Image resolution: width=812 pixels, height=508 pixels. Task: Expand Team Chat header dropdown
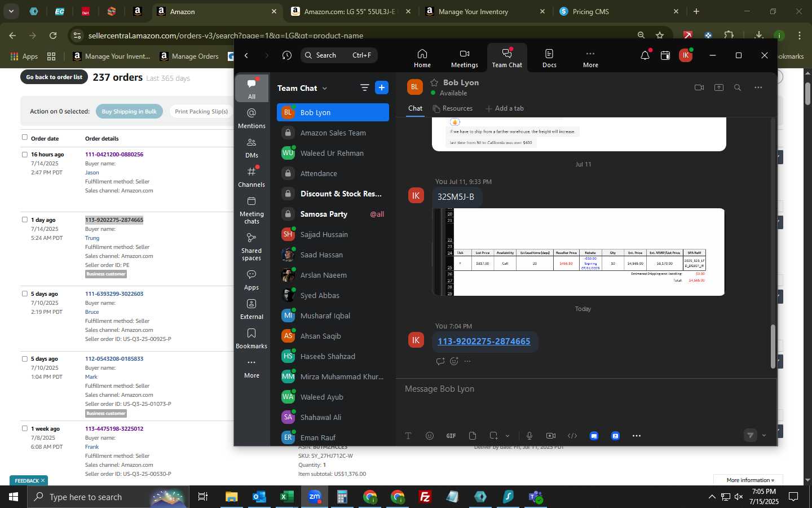coord(325,89)
